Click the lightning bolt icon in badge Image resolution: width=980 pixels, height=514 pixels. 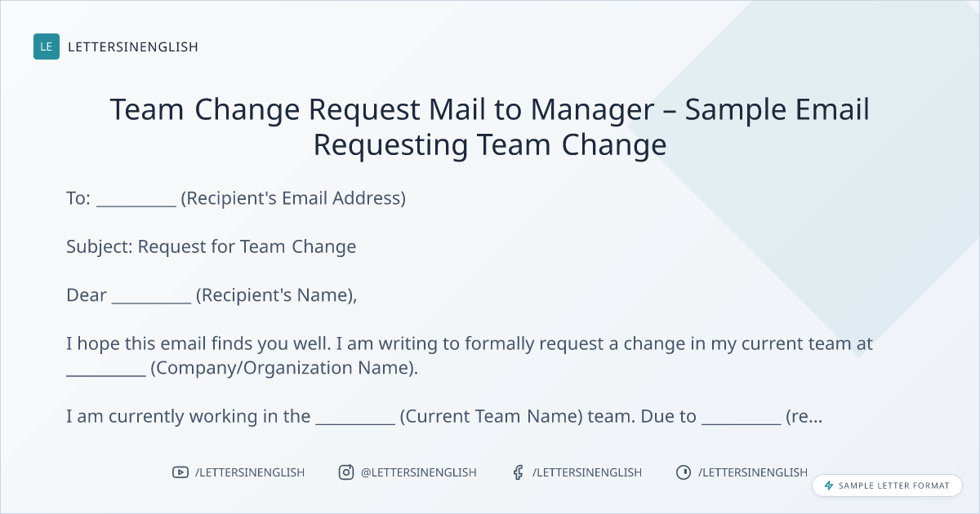[x=829, y=485]
